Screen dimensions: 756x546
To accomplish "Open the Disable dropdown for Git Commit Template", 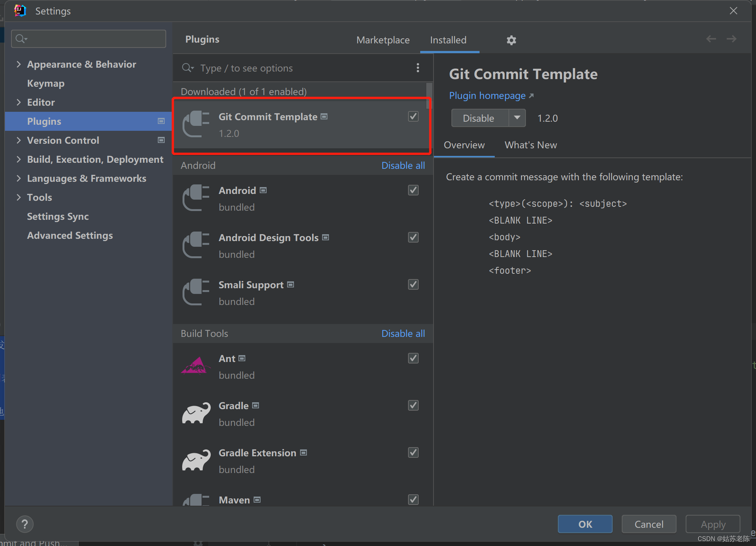I will [x=516, y=119].
